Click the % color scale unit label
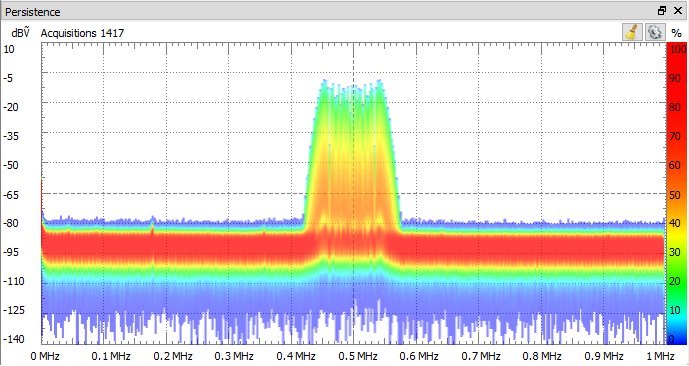The width and height of the screenshot is (689, 366). pos(676,33)
